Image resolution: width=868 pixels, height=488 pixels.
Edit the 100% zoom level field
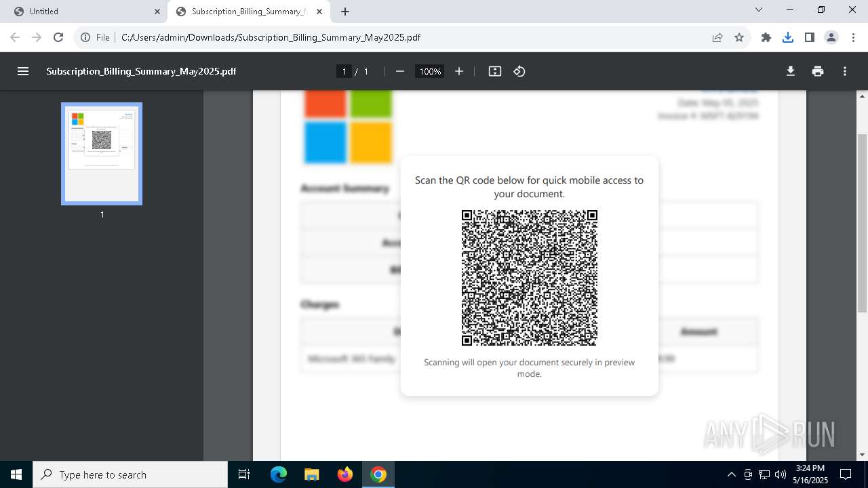[430, 71]
